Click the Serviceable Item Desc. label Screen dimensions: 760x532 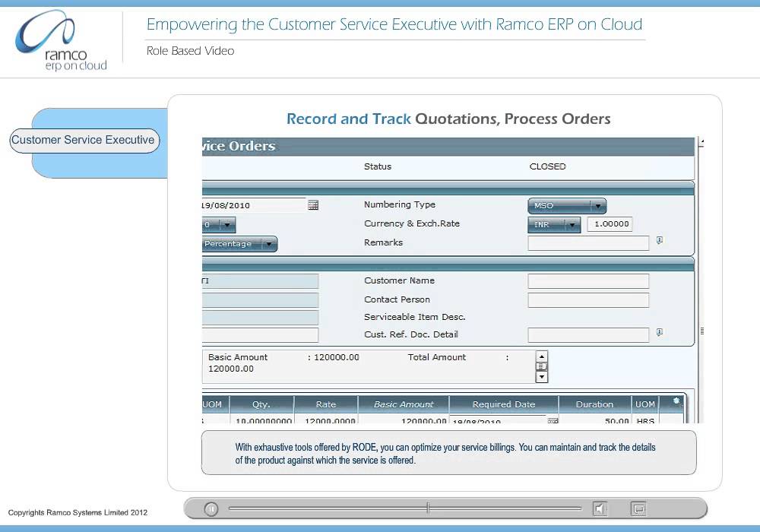[414, 317]
